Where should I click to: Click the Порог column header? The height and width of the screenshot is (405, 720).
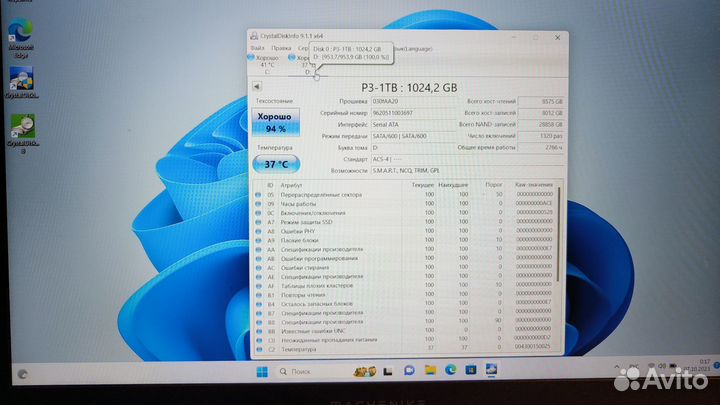(x=494, y=185)
